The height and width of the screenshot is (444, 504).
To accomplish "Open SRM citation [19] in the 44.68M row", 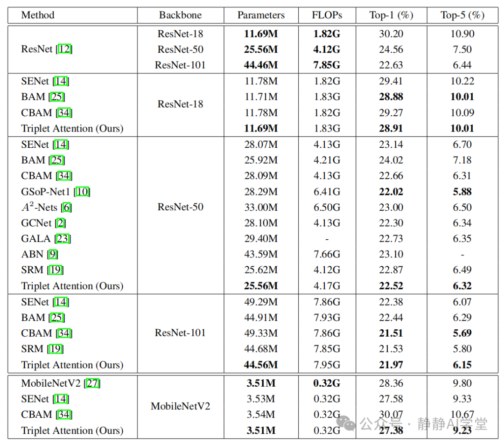I will coord(55,349).
